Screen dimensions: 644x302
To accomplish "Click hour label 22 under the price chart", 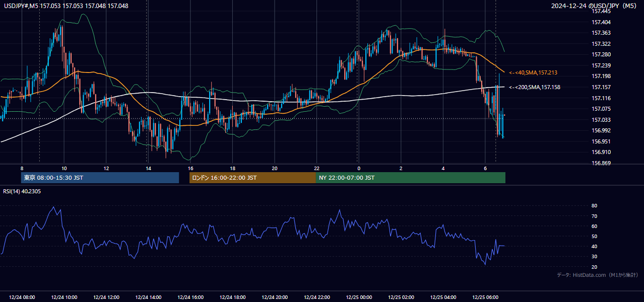I will [317, 168].
